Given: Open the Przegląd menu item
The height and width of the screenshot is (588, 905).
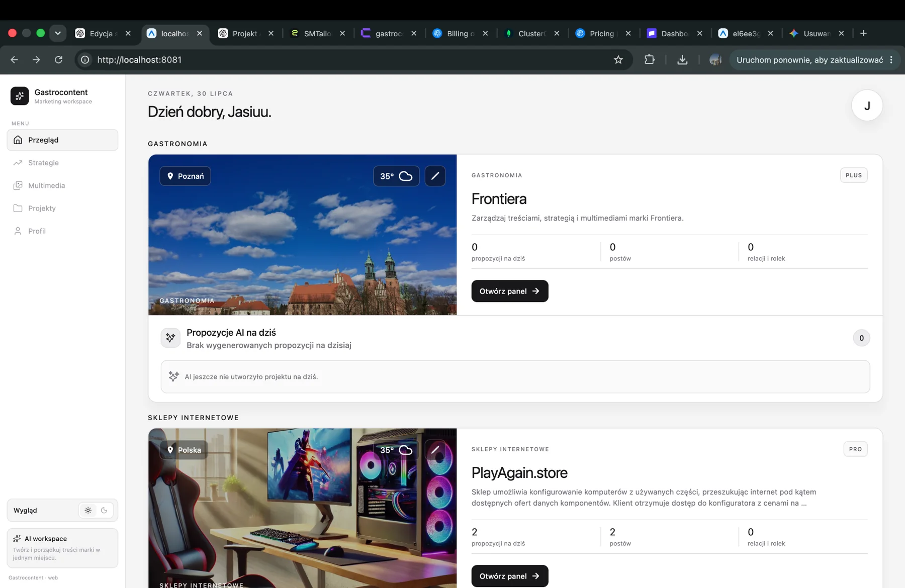Looking at the screenshot, I should (x=62, y=140).
